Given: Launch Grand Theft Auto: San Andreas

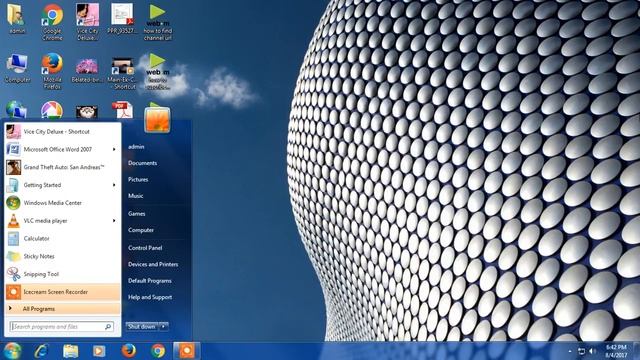Looking at the screenshot, I should click(62, 167).
